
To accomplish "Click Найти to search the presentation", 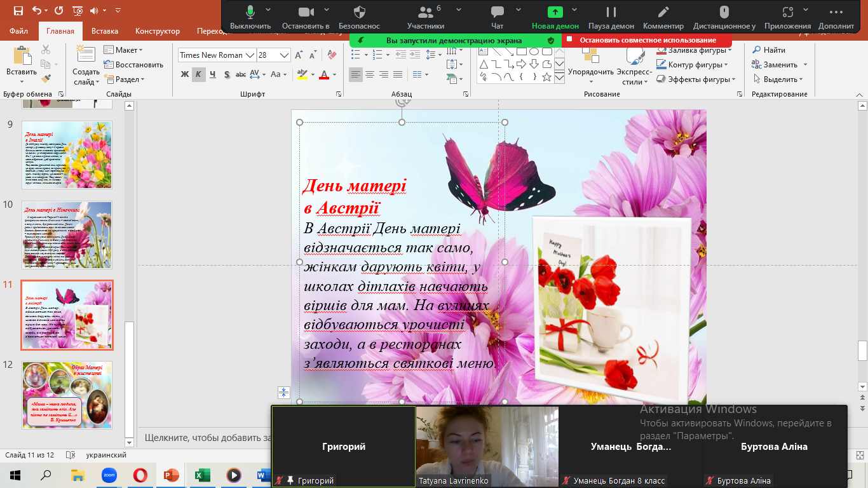I will (769, 50).
